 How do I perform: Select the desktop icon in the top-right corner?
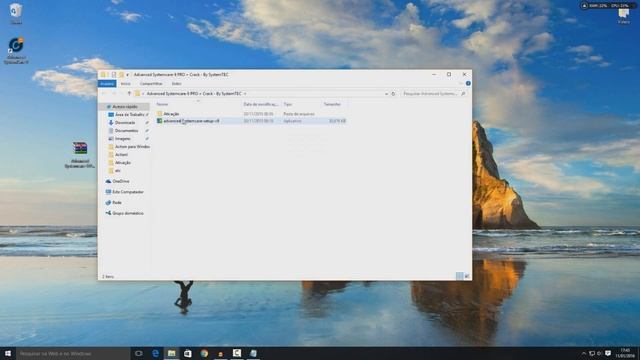(x=623, y=16)
